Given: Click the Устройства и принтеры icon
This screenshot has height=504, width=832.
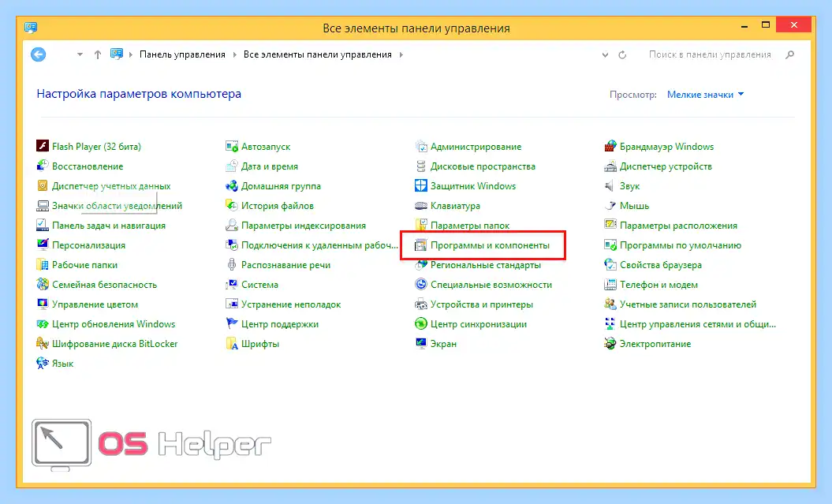Looking at the screenshot, I should coord(421,304).
